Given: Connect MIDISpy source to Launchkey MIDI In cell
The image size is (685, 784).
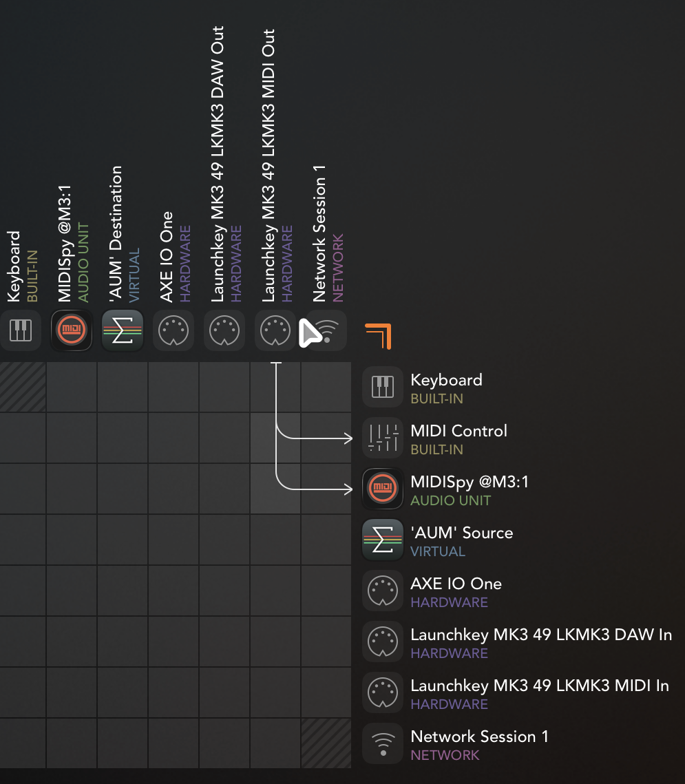Looking at the screenshot, I should pos(72,692).
